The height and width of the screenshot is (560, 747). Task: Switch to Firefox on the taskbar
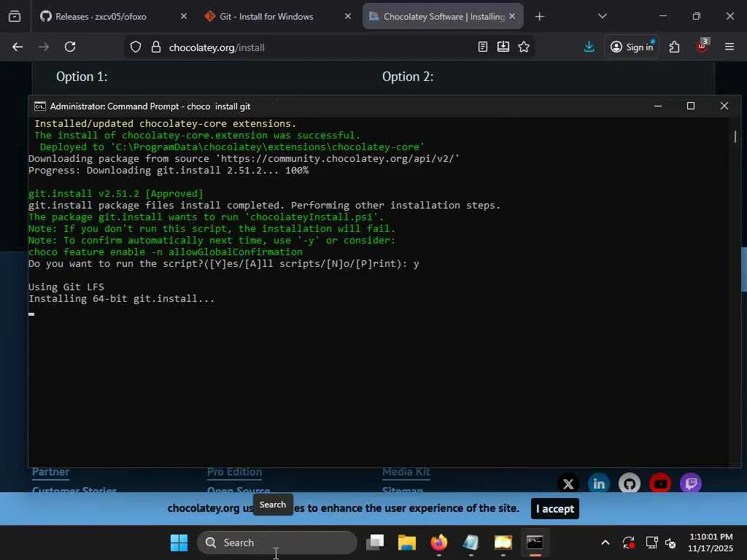[438, 542]
